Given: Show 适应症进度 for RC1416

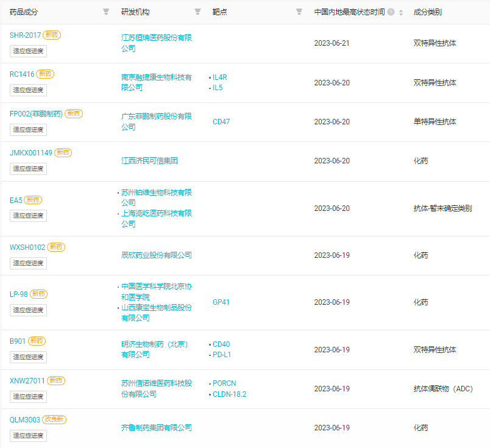Looking at the screenshot, I should (x=28, y=90).
